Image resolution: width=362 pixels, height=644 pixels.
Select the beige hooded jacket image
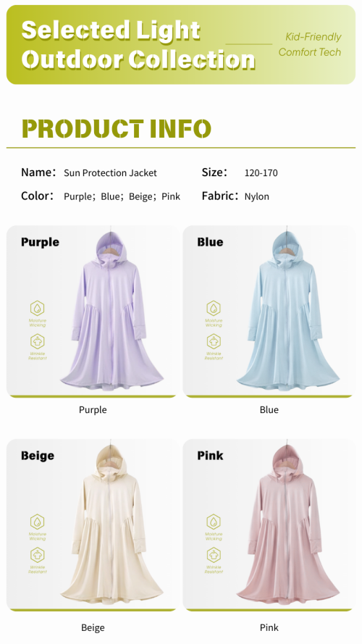[x=111, y=524]
